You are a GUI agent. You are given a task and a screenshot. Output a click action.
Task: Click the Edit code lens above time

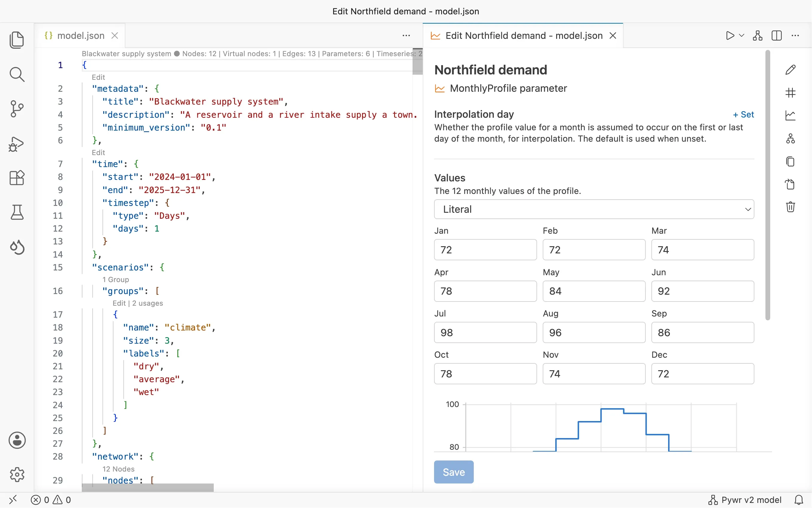coord(98,152)
